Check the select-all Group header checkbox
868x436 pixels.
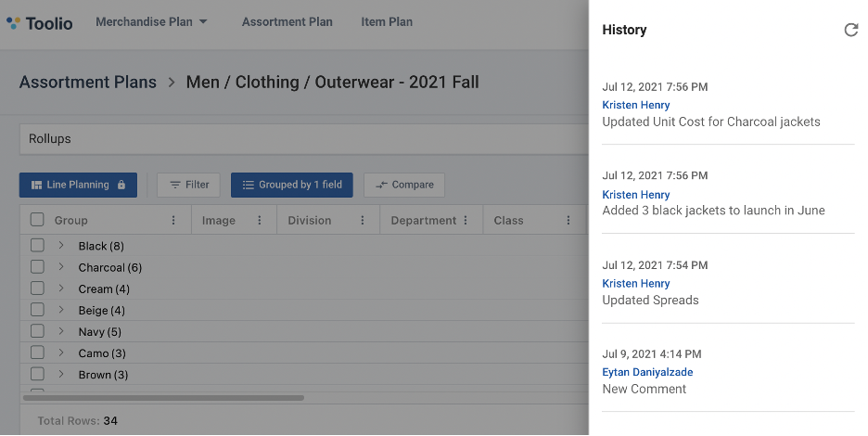coord(37,220)
